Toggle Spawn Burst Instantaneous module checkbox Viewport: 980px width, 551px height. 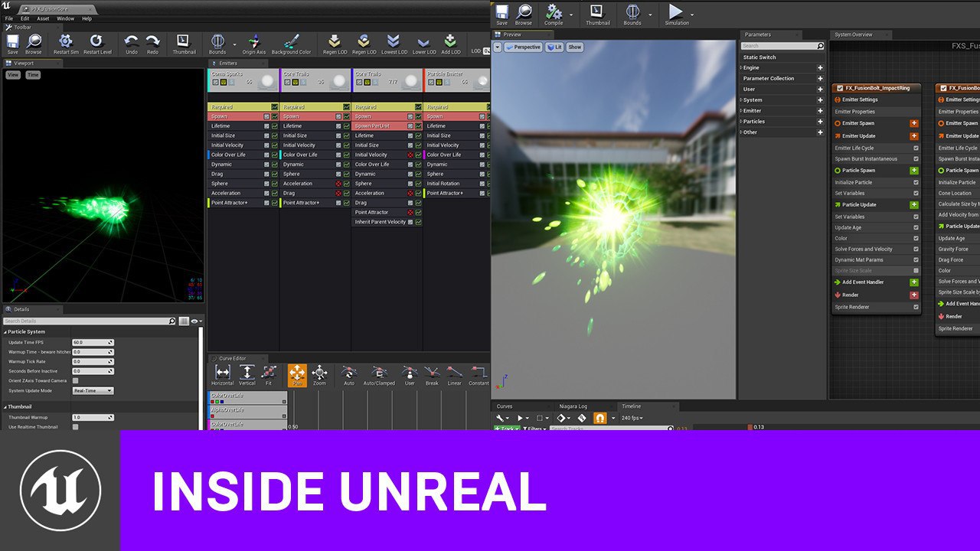[x=916, y=159]
